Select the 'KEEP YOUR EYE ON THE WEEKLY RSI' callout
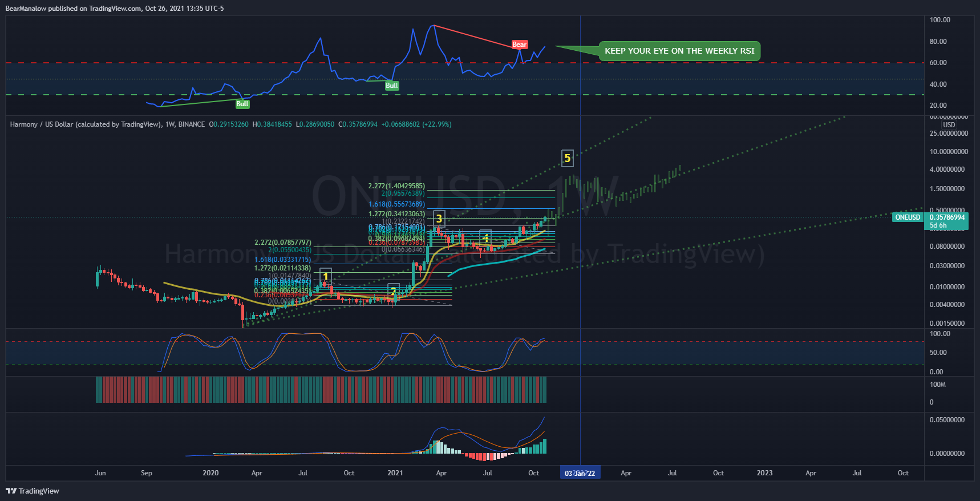 (679, 51)
